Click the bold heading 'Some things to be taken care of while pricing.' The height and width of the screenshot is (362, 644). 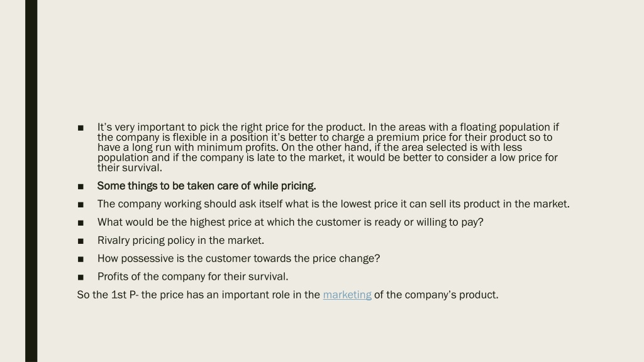click(x=206, y=186)
